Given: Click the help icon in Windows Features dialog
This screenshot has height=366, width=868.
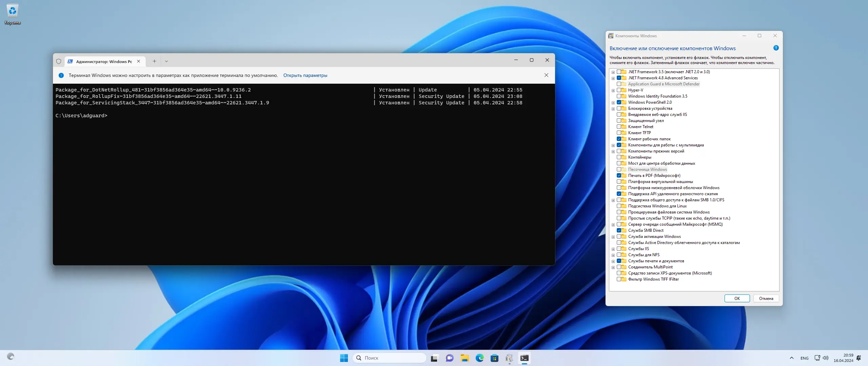Looking at the screenshot, I should 776,48.
